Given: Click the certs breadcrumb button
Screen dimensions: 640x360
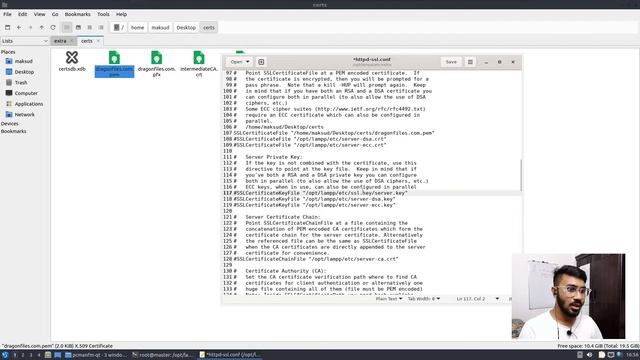Looking at the screenshot, I should pyautogui.click(x=209, y=27).
